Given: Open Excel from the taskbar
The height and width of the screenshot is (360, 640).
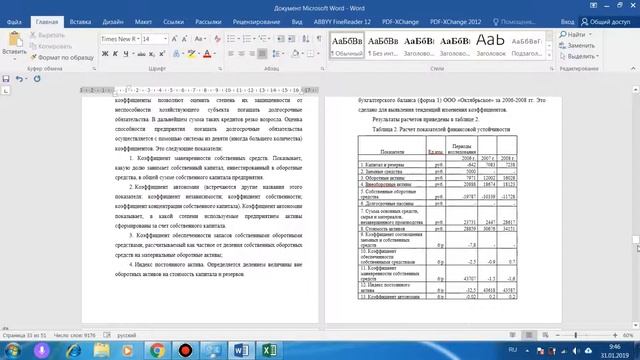Looking at the screenshot, I should pos(269,350).
